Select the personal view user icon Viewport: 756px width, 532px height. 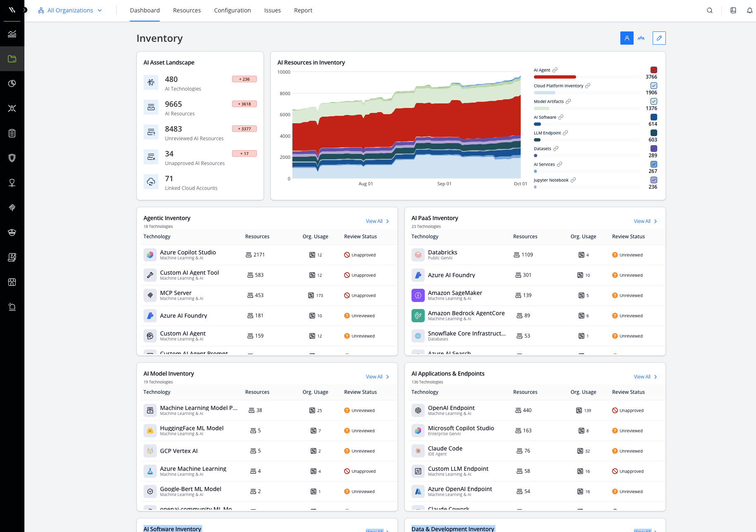click(627, 38)
